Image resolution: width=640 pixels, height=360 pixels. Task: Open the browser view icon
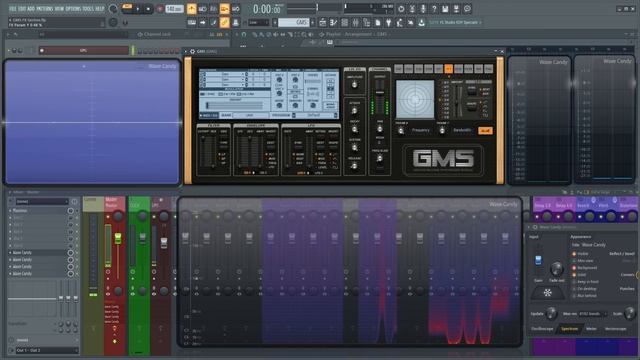coord(367,22)
